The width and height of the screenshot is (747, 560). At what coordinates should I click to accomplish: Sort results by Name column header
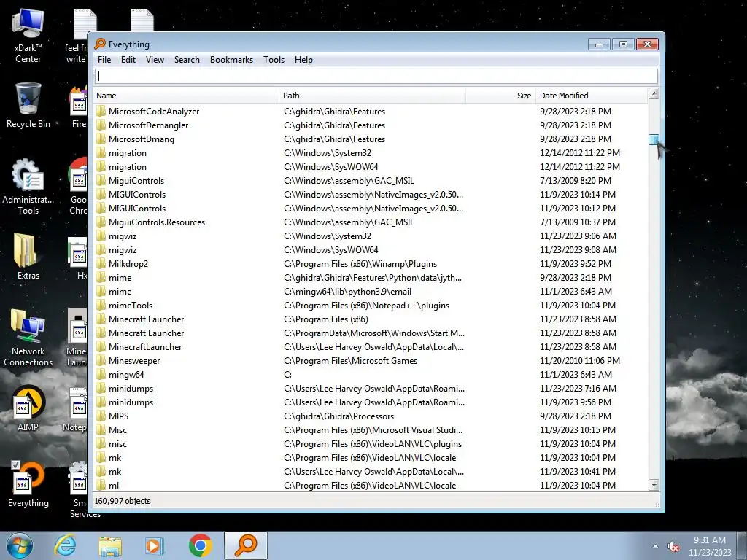[x=186, y=96]
